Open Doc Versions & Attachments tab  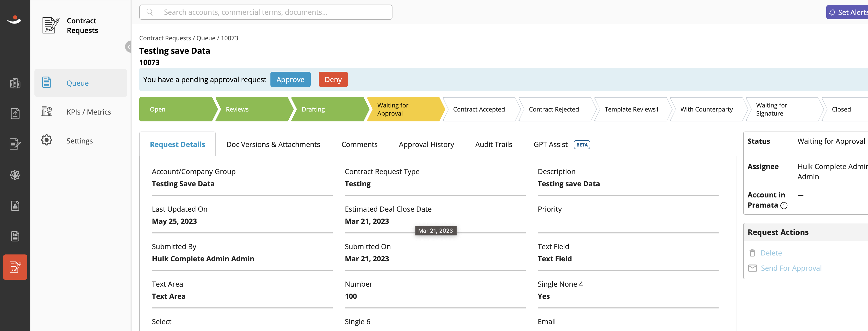pos(273,144)
